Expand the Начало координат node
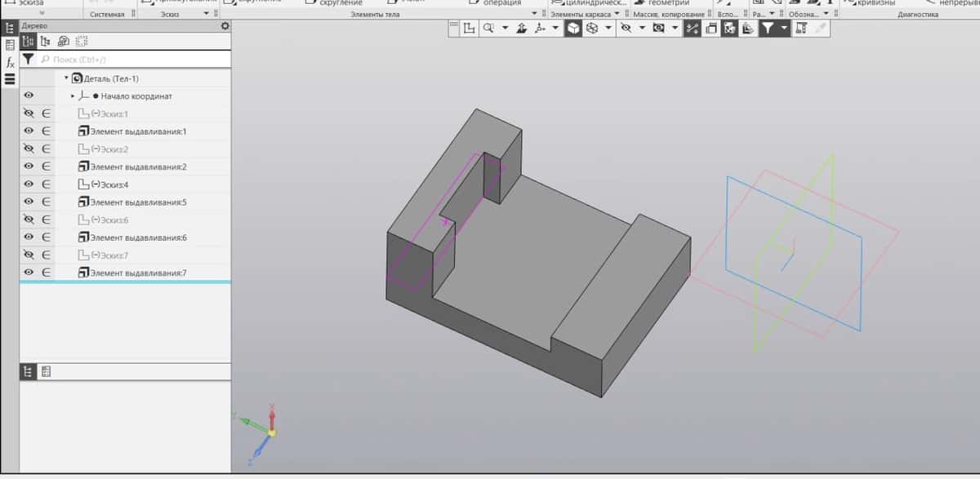Viewport: 980px width, 479px height. coord(73,96)
